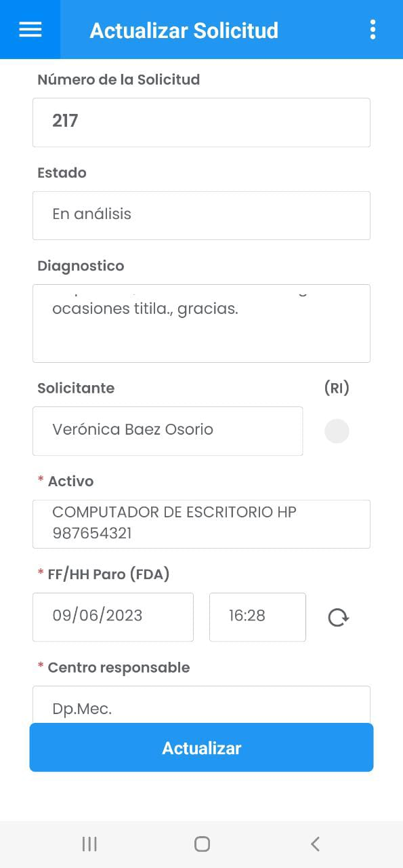Open the Estado field showing En análisis
The height and width of the screenshot is (868, 403).
coord(201,215)
